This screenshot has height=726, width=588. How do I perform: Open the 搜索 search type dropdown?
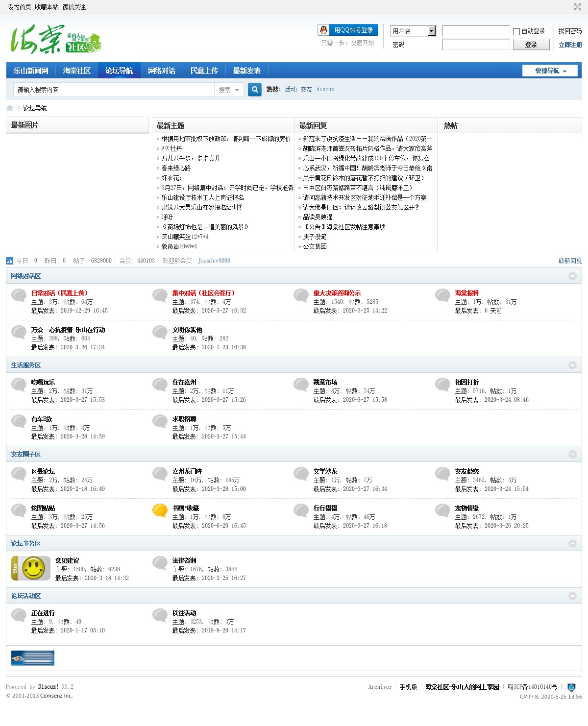[x=229, y=90]
